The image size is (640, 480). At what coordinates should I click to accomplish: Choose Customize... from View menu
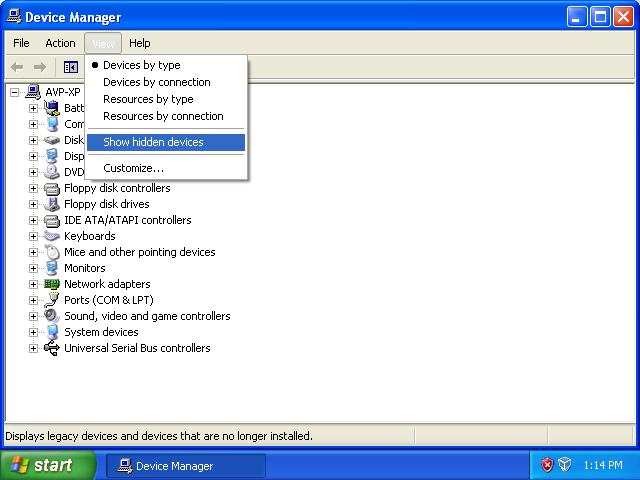[166, 168]
